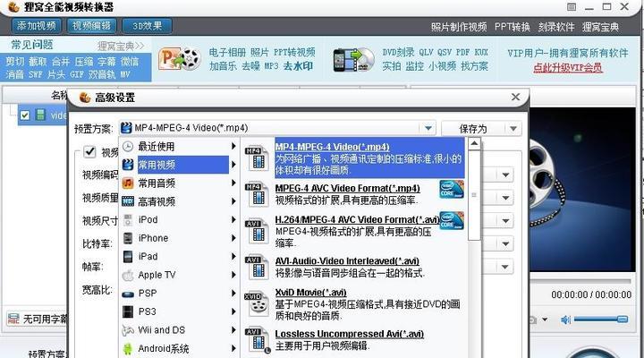644x358 pixels.
Task: Click the music note icon beside 常用音频
Action: 128,183
